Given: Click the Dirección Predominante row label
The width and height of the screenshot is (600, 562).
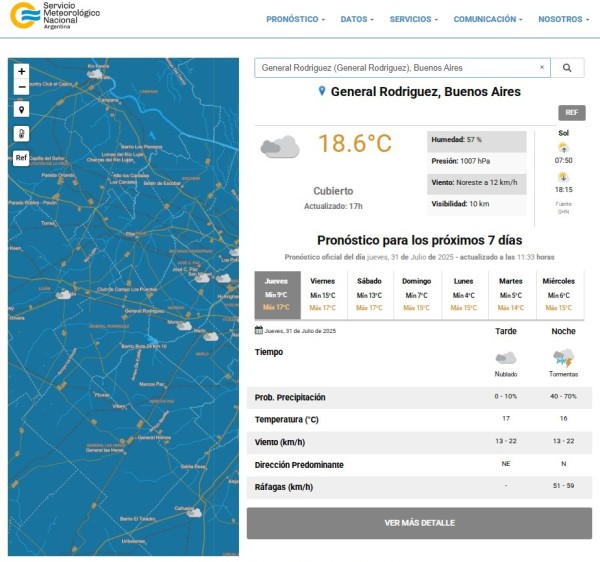Looking at the screenshot, I should point(299,465).
